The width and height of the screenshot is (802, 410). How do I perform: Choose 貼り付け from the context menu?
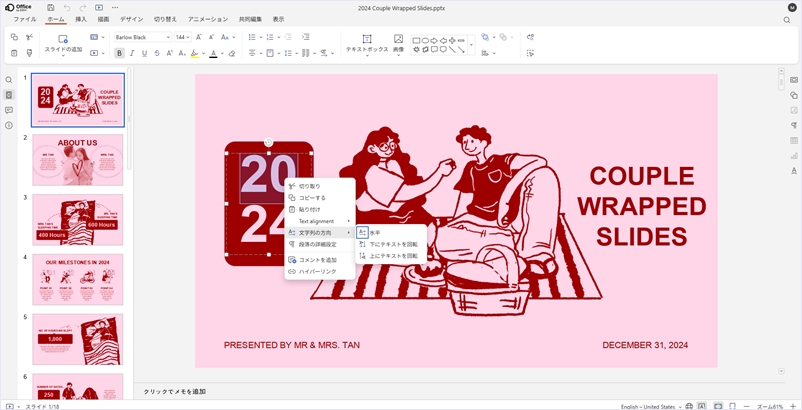[x=310, y=209]
